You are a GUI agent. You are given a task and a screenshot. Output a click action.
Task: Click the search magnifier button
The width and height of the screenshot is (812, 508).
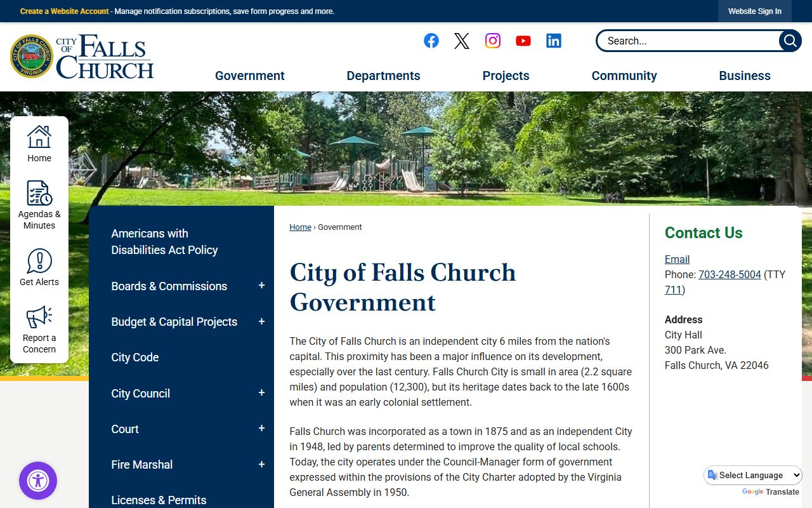[790, 41]
